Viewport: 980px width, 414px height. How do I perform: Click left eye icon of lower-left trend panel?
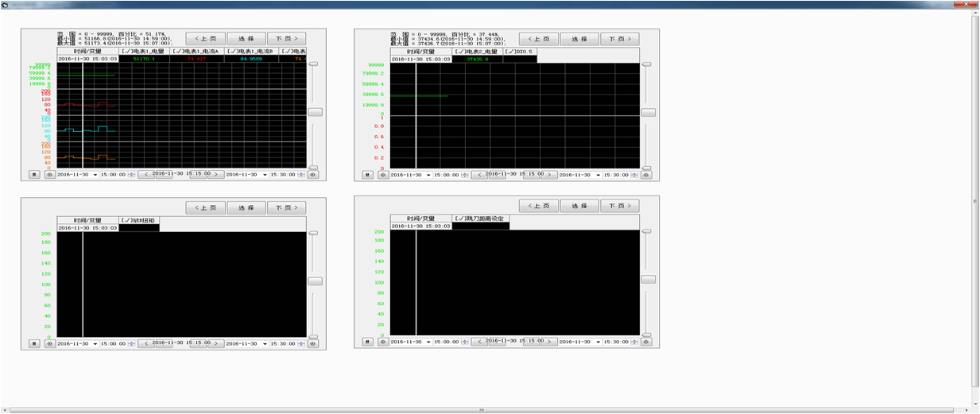[x=50, y=343]
